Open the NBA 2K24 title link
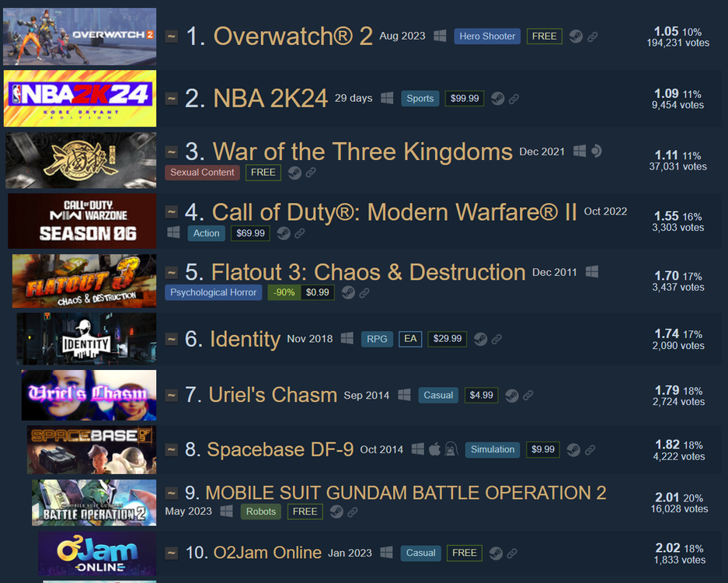 click(x=270, y=99)
